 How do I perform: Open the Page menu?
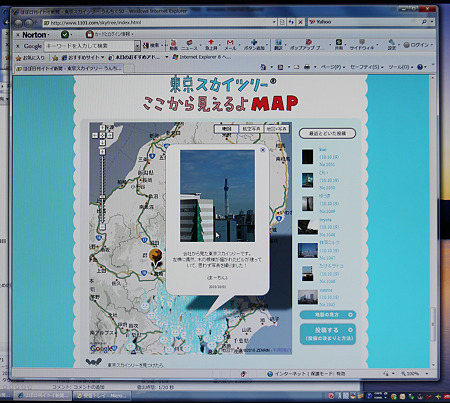click(x=332, y=67)
